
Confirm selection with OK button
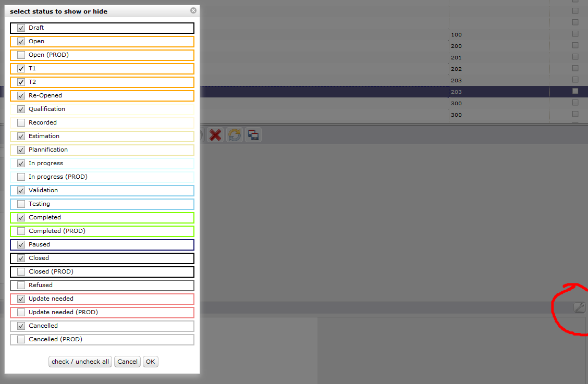[150, 362]
